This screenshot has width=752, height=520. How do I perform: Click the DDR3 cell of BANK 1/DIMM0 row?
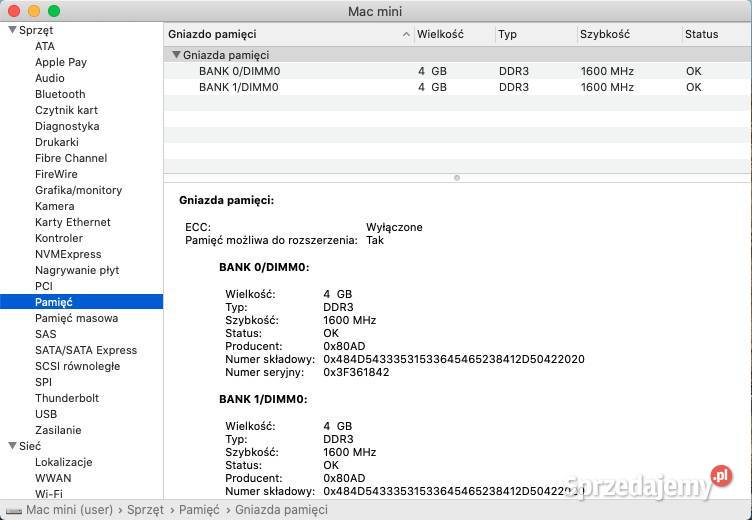[514, 87]
